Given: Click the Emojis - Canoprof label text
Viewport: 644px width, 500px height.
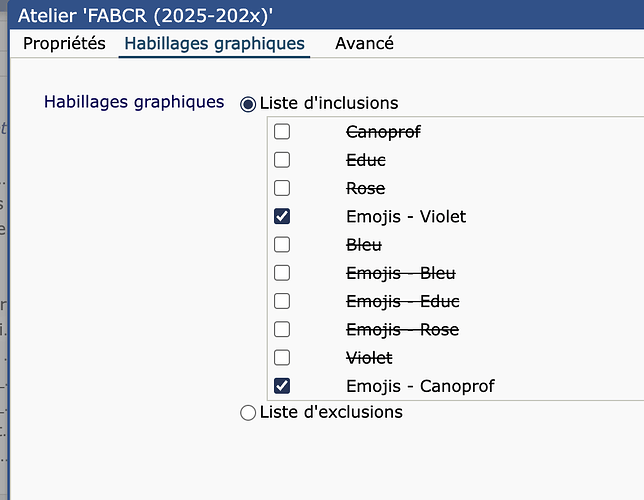Looking at the screenshot, I should pyautogui.click(x=420, y=386).
